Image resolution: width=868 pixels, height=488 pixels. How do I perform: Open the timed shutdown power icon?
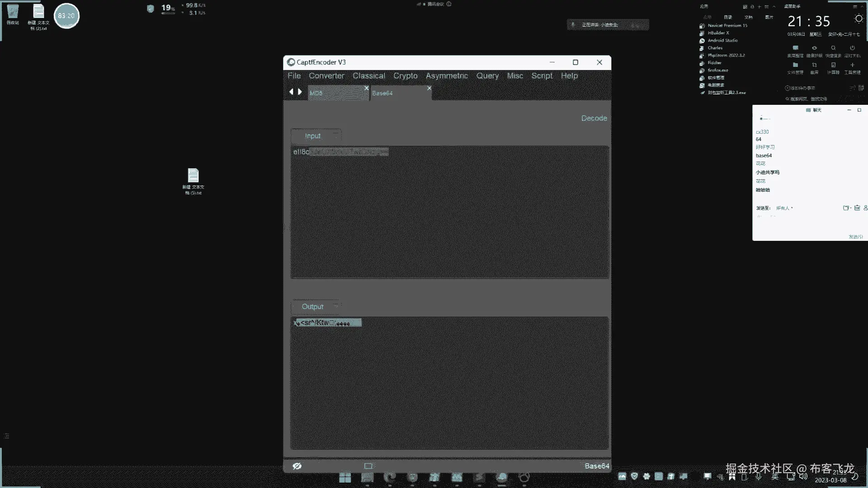[x=852, y=48]
